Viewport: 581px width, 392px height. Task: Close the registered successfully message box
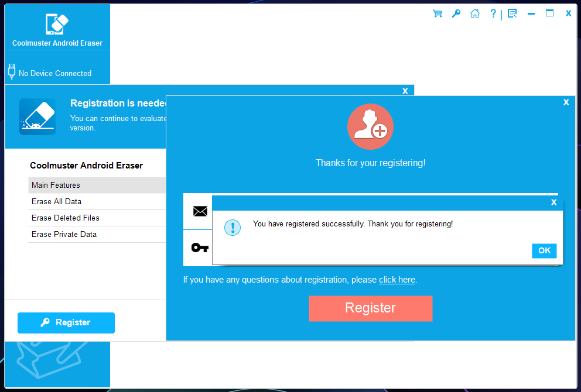tap(553, 202)
